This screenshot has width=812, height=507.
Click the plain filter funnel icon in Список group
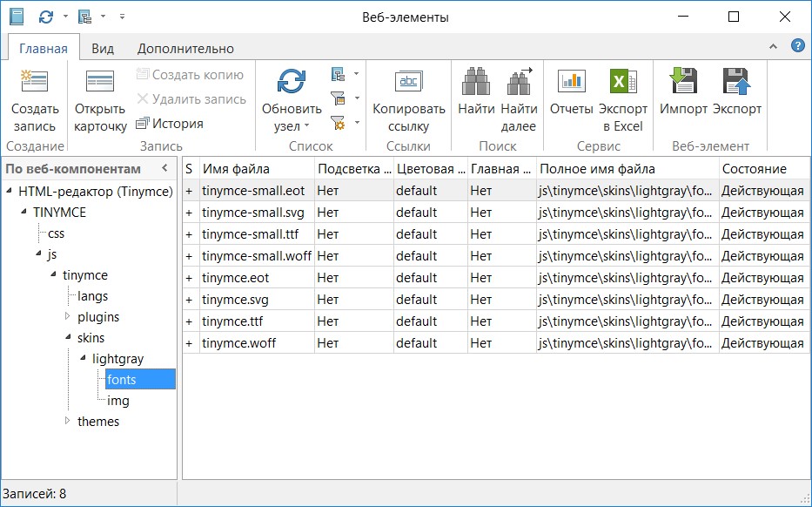[x=339, y=98]
